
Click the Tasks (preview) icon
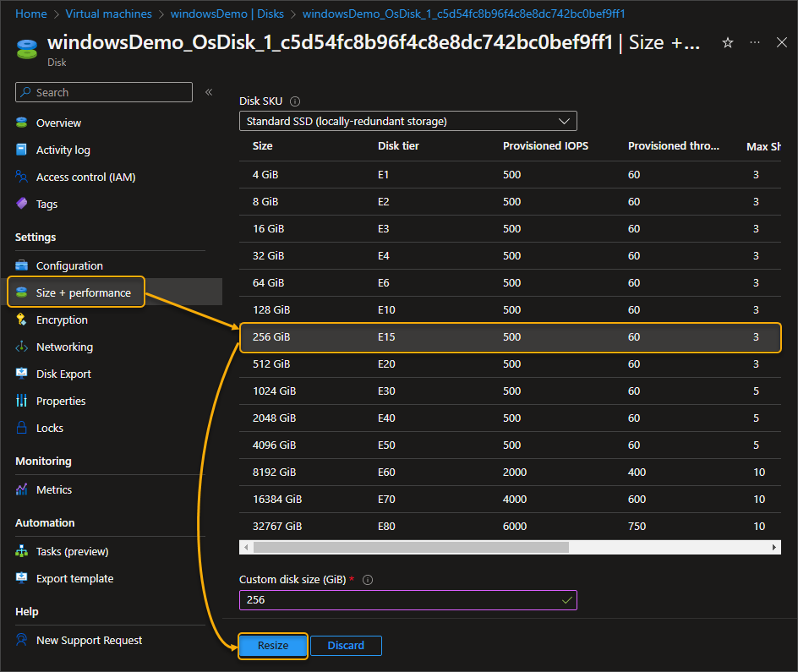point(21,551)
